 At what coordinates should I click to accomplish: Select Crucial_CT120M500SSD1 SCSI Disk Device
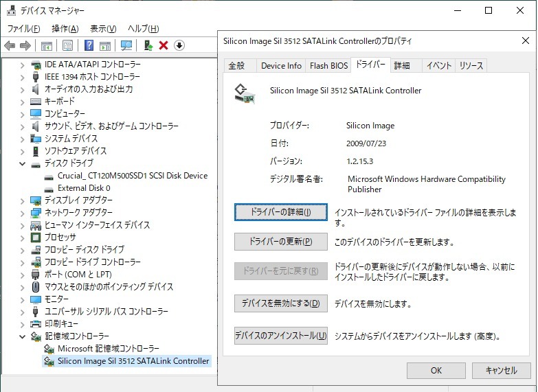(x=133, y=176)
